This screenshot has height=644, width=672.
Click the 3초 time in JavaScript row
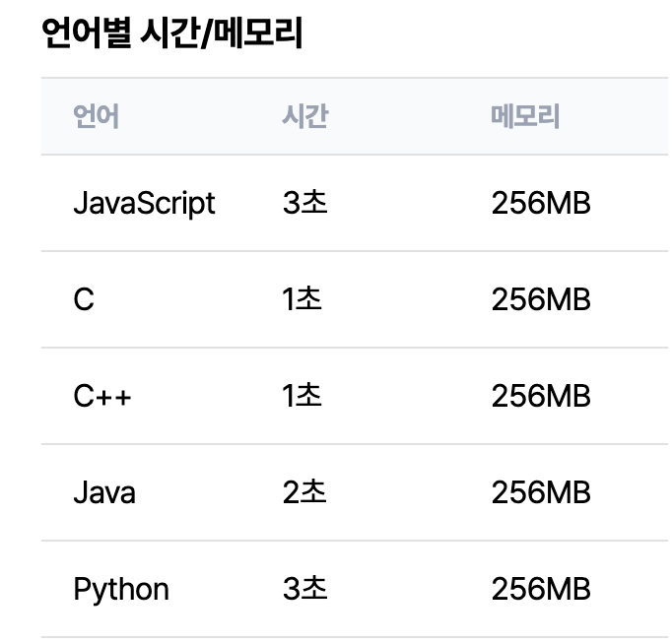click(x=305, y=203)
